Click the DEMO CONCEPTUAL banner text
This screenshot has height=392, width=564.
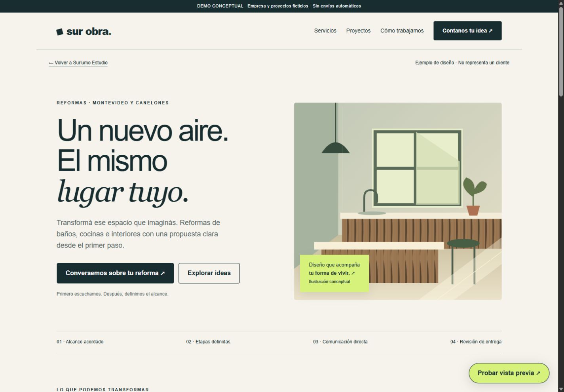(279, 6)
